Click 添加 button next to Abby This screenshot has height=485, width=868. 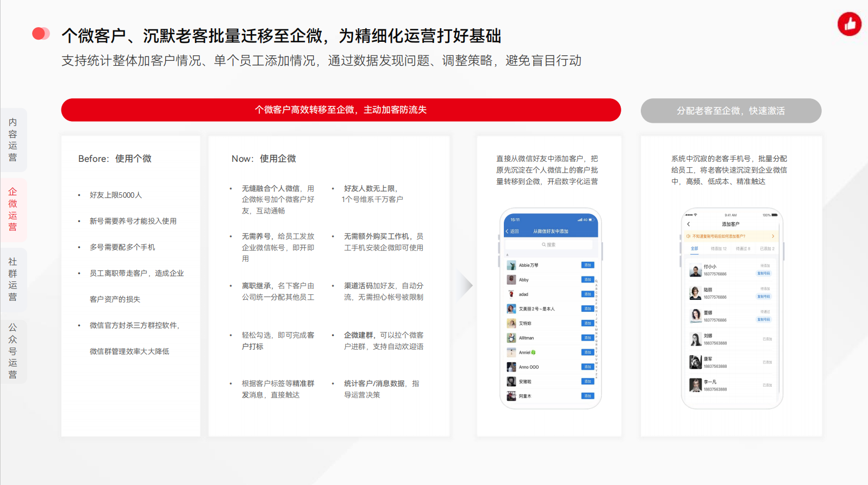coord(588,280)
